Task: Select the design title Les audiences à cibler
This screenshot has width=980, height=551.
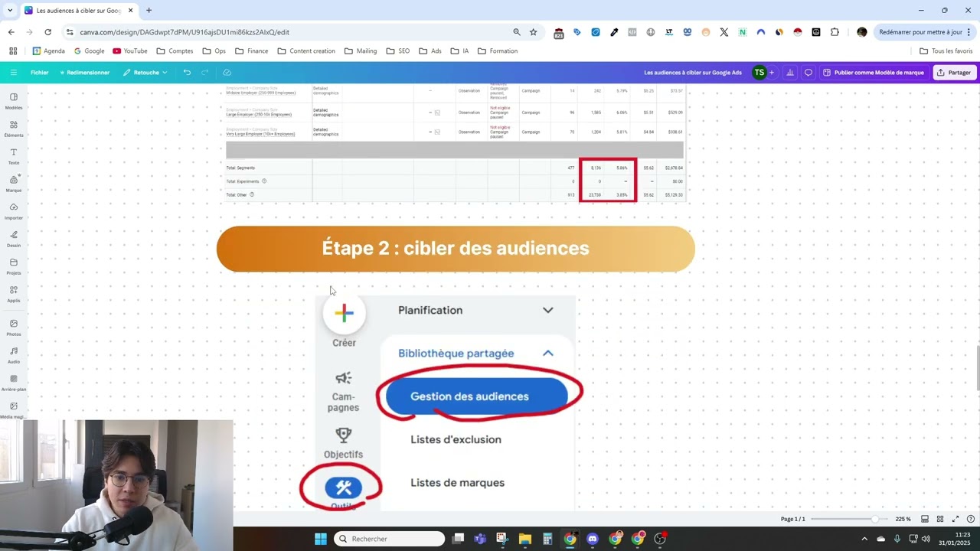Action: coord(692,73)
